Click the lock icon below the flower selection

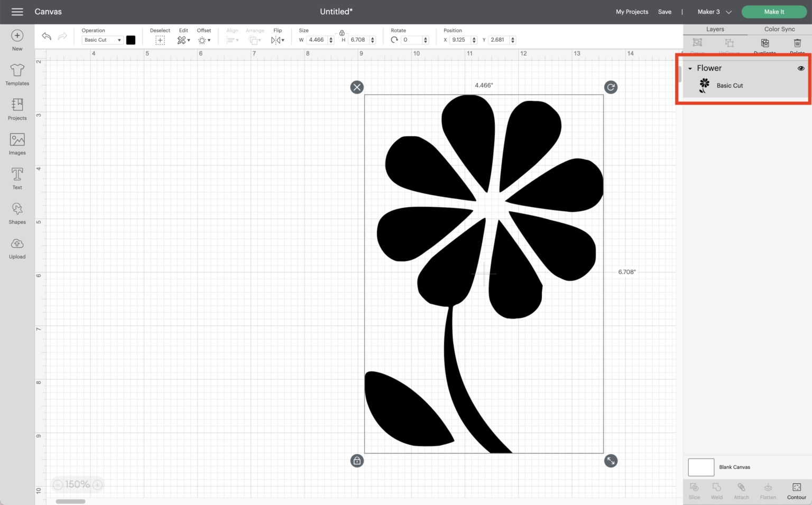point(357,461)
